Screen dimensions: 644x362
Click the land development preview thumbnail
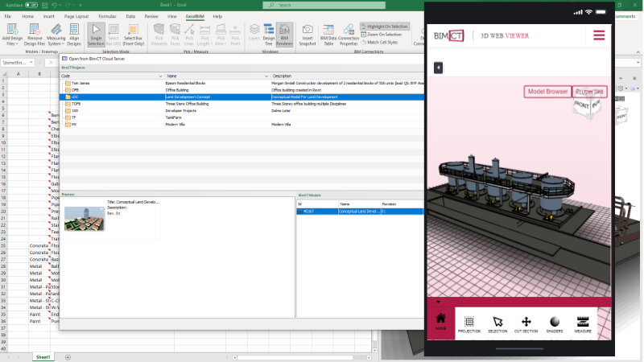point(85,219)
